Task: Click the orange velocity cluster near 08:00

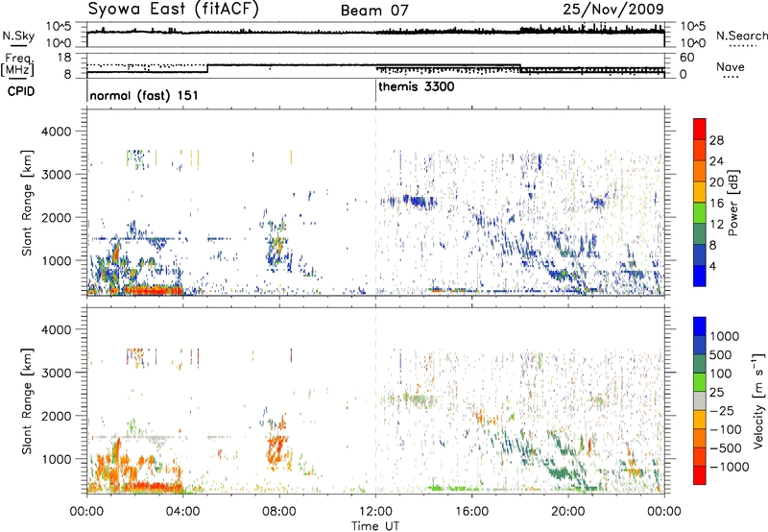Action: [277, 449]
